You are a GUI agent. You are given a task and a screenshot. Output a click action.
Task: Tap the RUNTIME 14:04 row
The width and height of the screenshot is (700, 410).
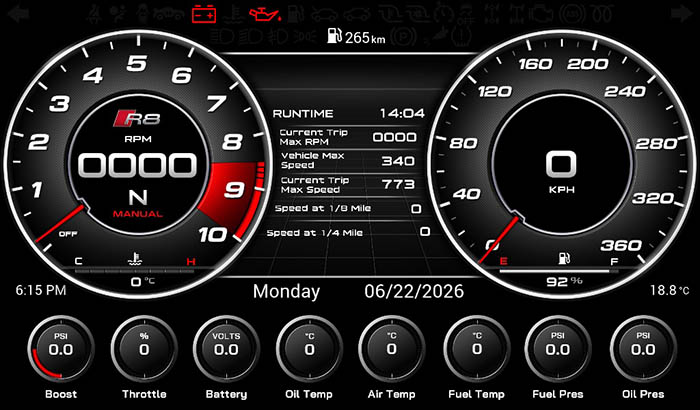(x=349, y=113)
